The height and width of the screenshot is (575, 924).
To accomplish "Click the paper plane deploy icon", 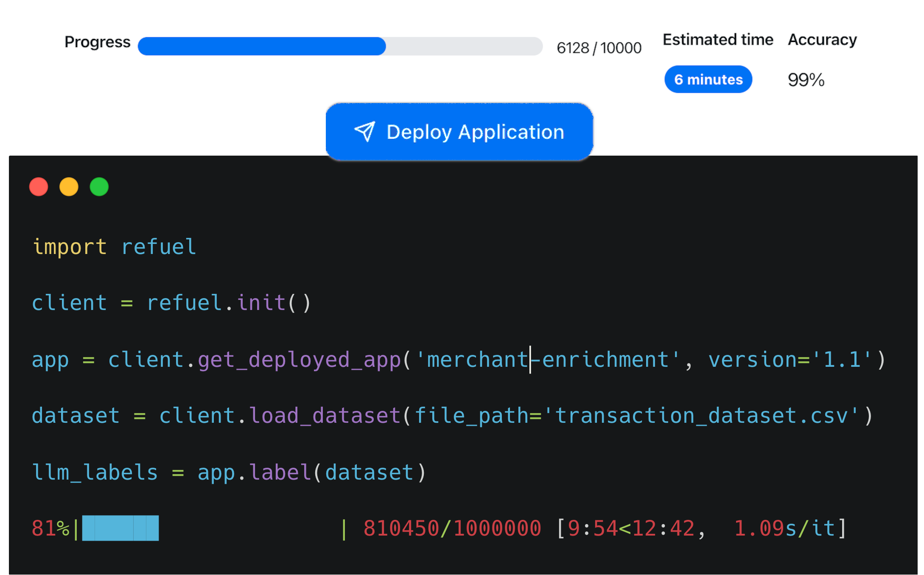I will [x=364, y=131].
